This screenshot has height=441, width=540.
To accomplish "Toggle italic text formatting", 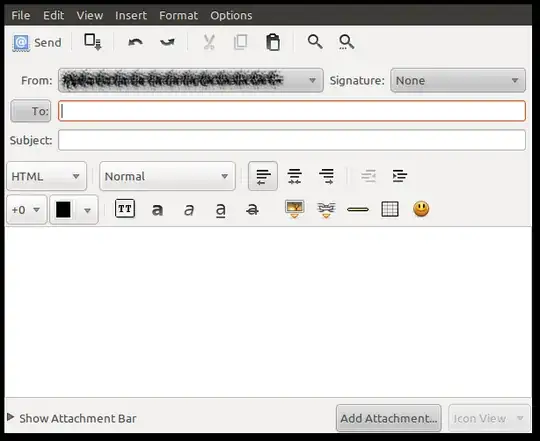I will 189,209.
